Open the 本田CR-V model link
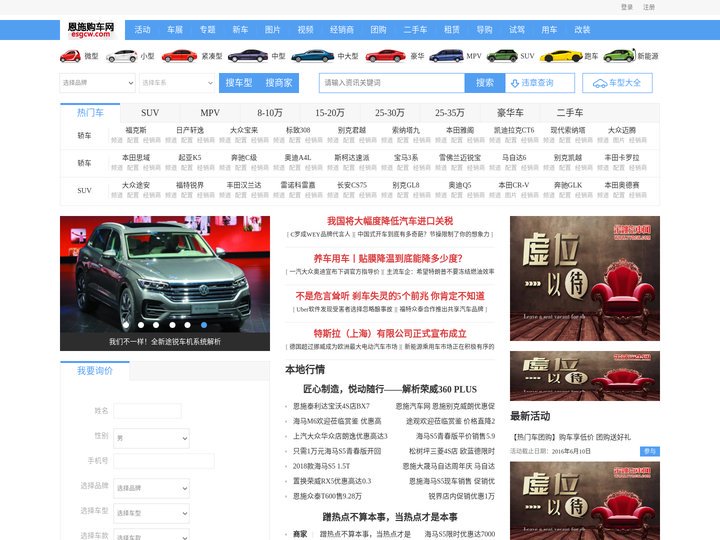The height and width of the screenshot is (540, 720). [514, 185]
